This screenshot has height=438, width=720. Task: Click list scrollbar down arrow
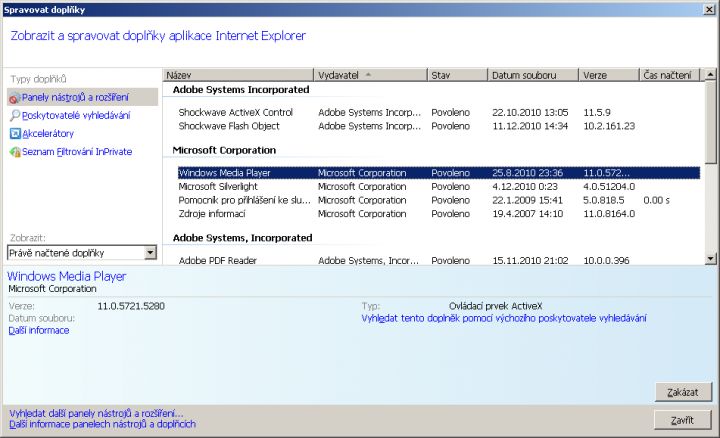coord(710,259)
